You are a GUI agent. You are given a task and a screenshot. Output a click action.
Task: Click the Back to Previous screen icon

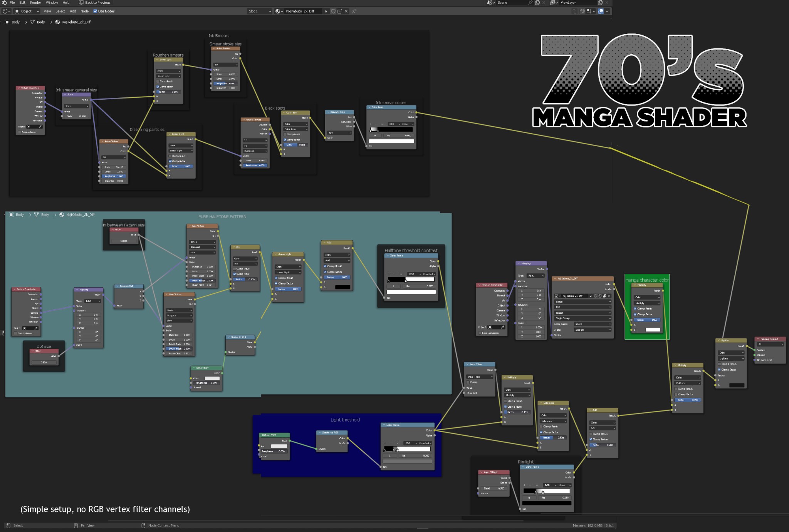81,3
